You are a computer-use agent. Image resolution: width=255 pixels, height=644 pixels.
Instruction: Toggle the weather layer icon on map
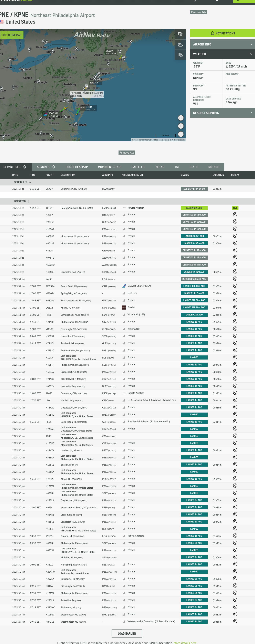coord(180,44)
